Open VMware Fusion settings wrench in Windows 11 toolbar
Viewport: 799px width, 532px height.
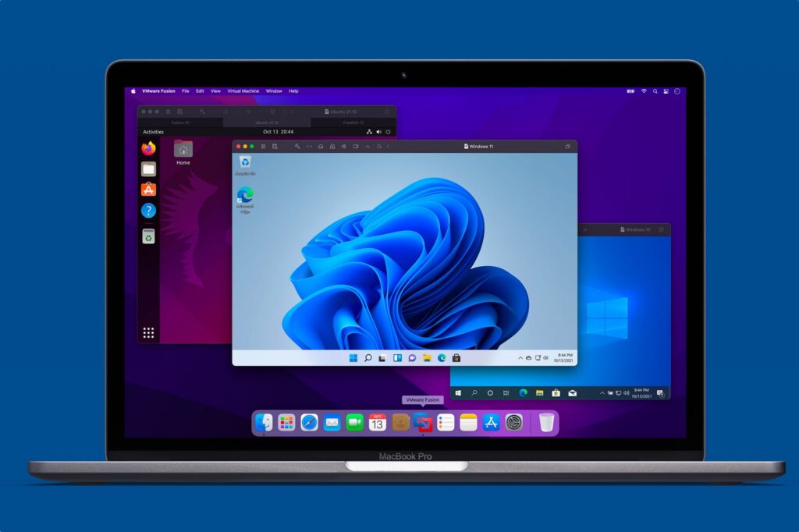297,147
